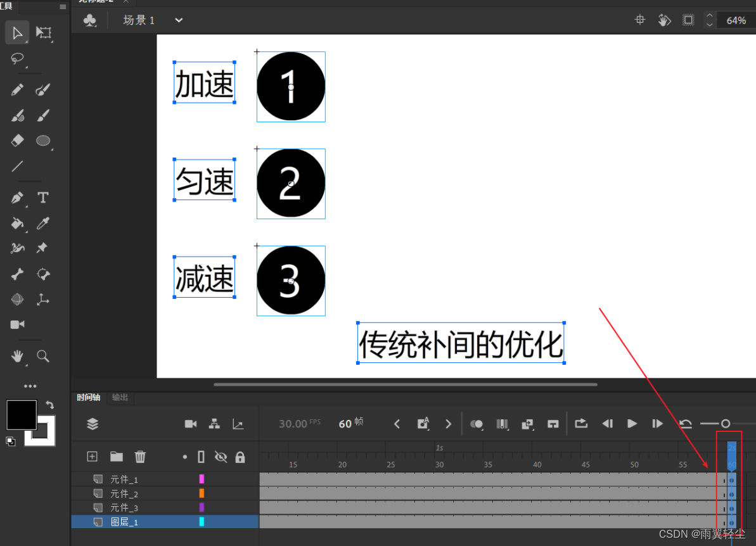Image resolution: width=756 pixels, height=546 pixels.
Task: Select the Selection arrow tool
Action: pyautogui.click(x=17, y=33)
